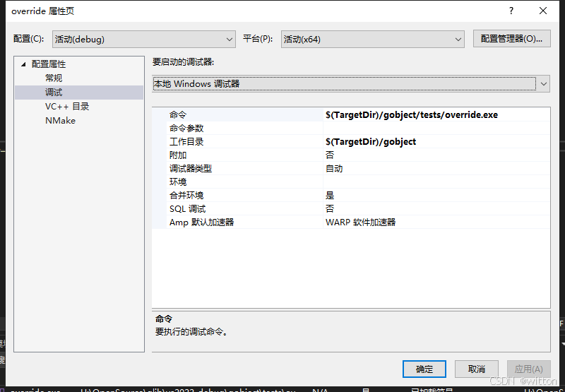Edit the 命令 value field
565x392 pixels.
tap(435, 114)
